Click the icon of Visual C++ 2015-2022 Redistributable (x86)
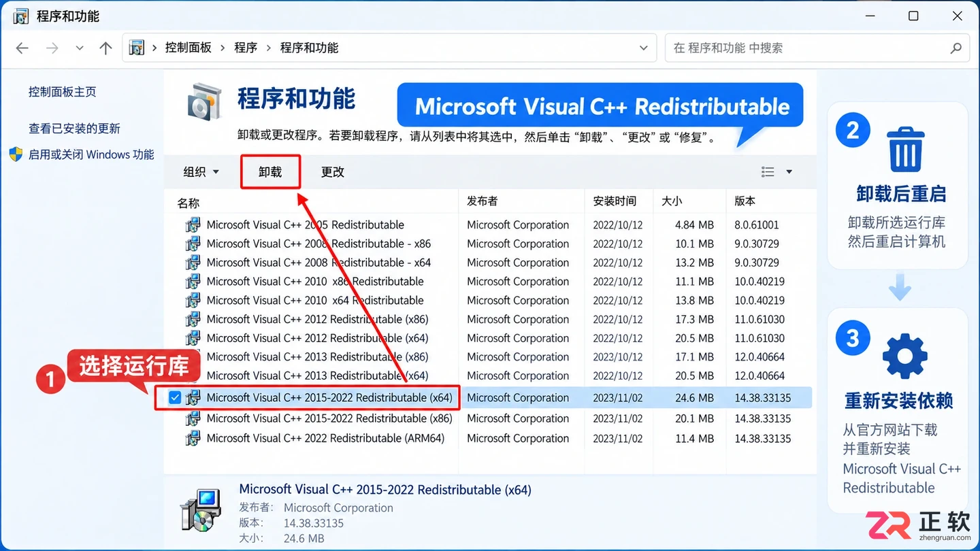 pyautogui.click(x=193, y=418)
